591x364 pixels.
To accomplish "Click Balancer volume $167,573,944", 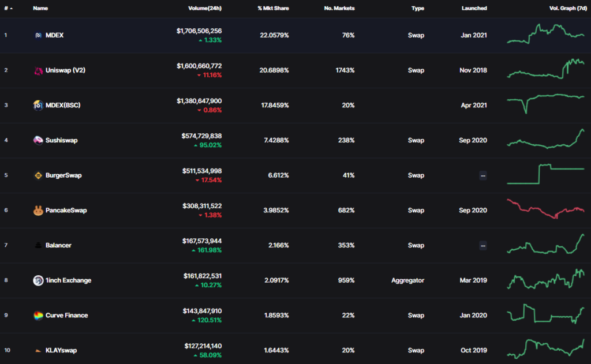I will click(202, 241).
